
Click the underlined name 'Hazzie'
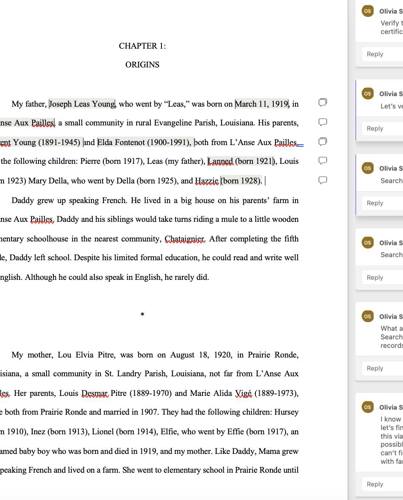(x=207, y=181)
